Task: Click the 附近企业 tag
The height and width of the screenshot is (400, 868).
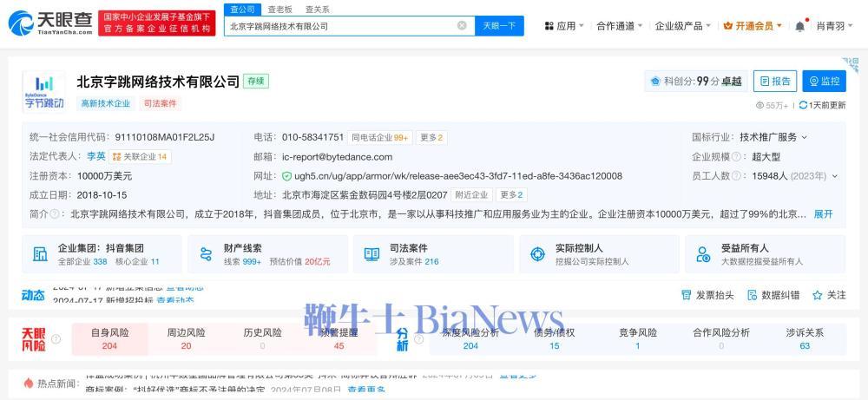Action: 471,194
